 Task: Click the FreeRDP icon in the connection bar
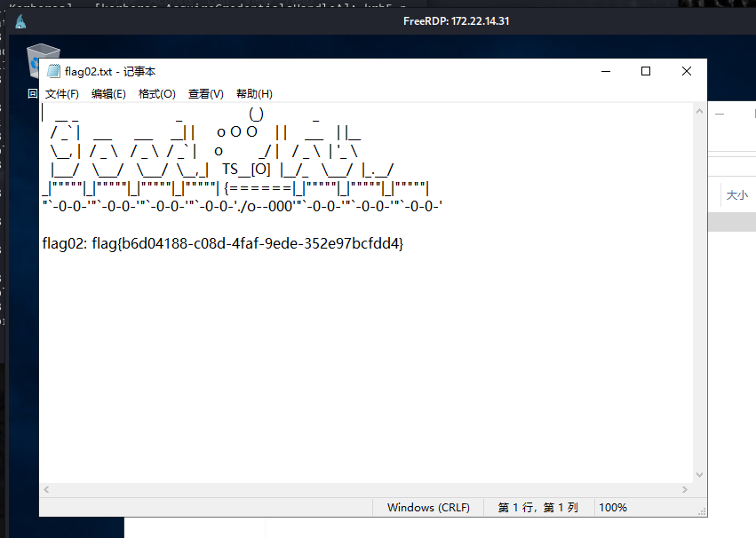20,20
